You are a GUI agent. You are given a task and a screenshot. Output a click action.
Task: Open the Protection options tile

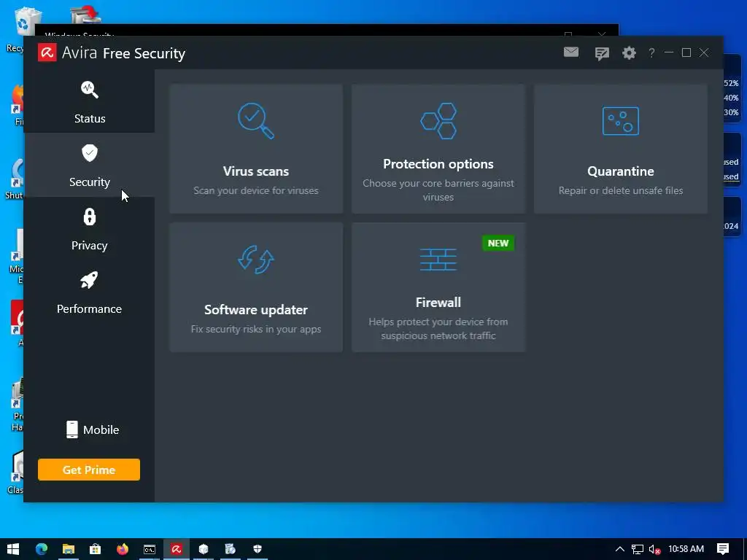(438, 149)
